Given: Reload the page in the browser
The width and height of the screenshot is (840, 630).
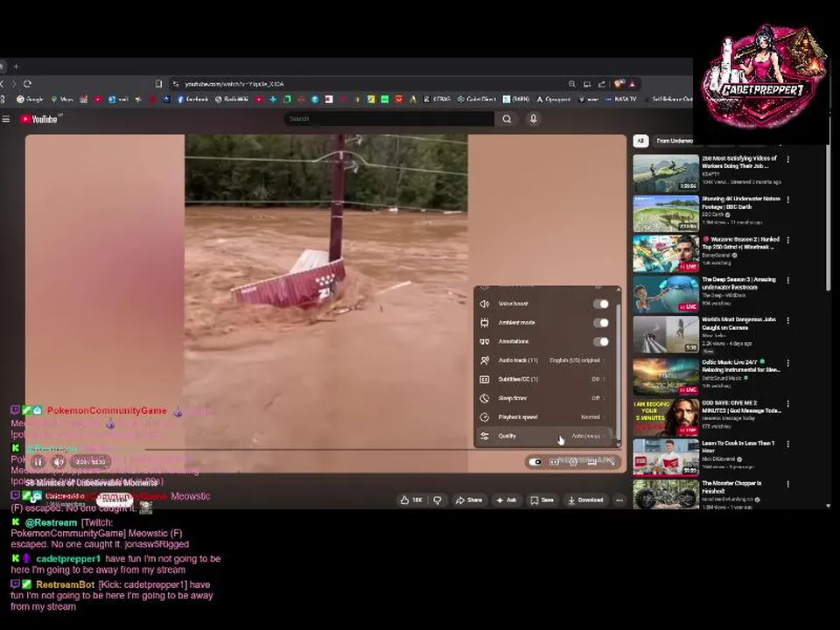Looking at the screenshot, I should coord(27,84).
